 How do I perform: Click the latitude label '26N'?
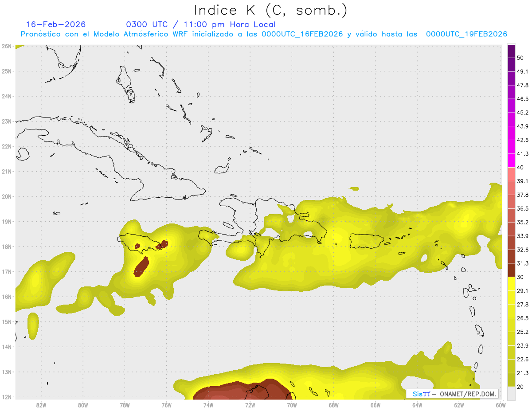[x=6, y=46]
